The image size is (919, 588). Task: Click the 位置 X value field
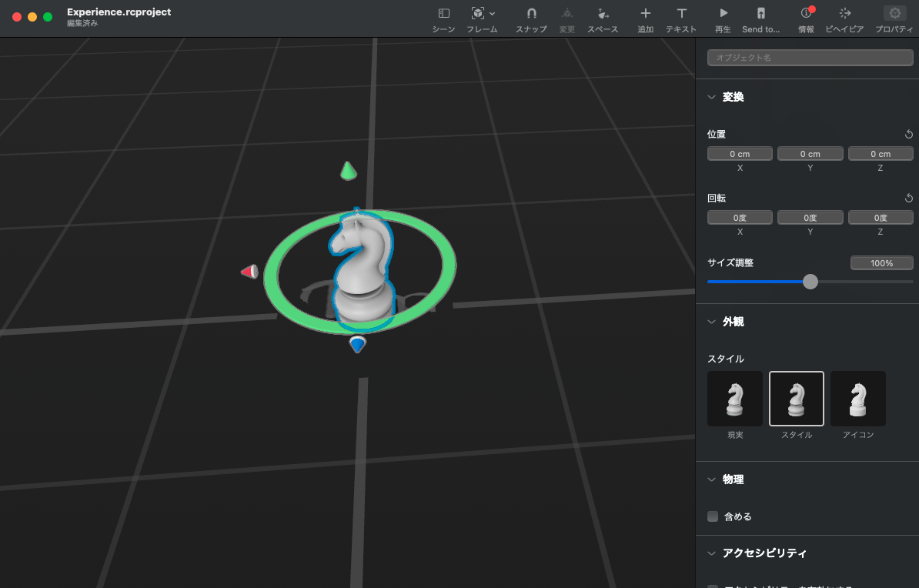pyautogui.click(x=740, y=154)
